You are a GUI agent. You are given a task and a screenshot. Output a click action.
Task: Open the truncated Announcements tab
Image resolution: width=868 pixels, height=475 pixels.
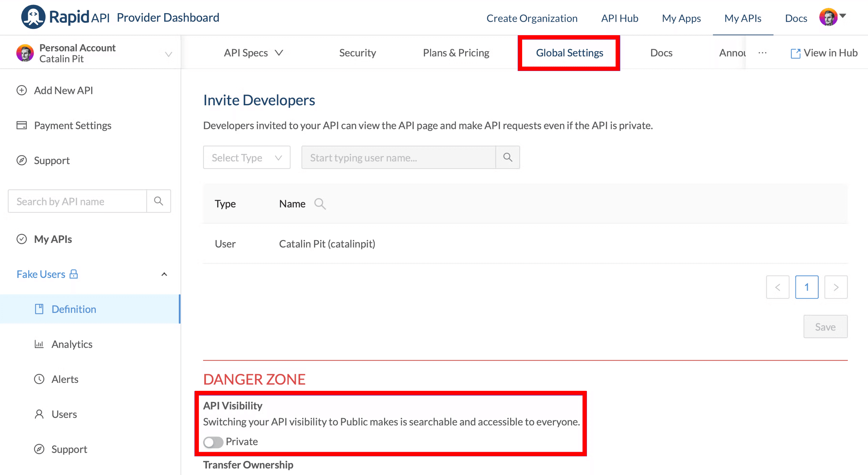[x=732, y=53]
